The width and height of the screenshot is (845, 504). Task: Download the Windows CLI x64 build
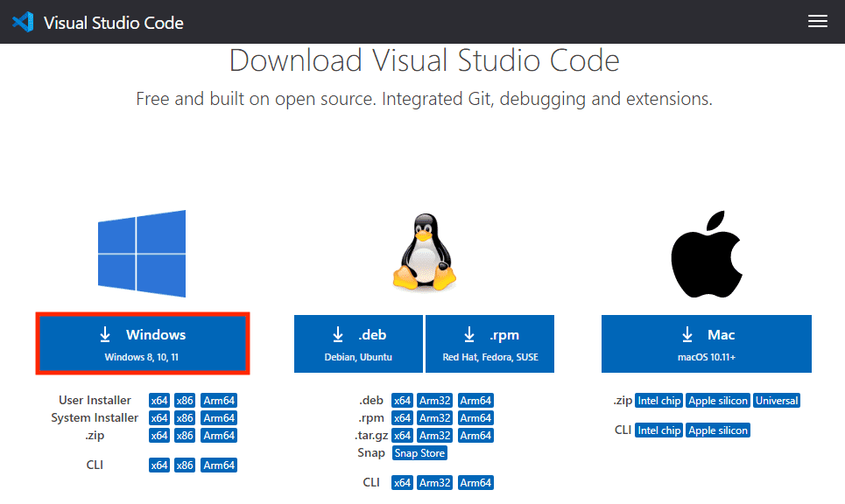[159, 465]
